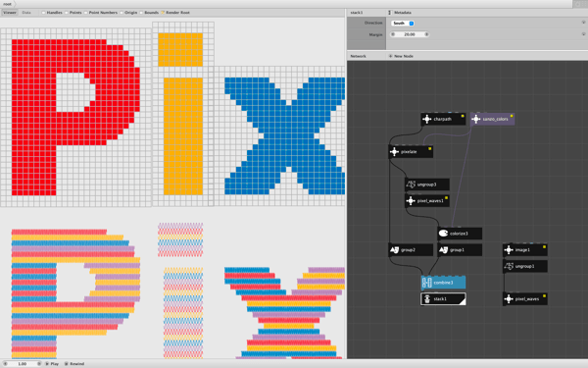Click the sanzo_colors node icon
This screenshot has height=368, width=588.
pyautogui.click(x=476, y=120)
